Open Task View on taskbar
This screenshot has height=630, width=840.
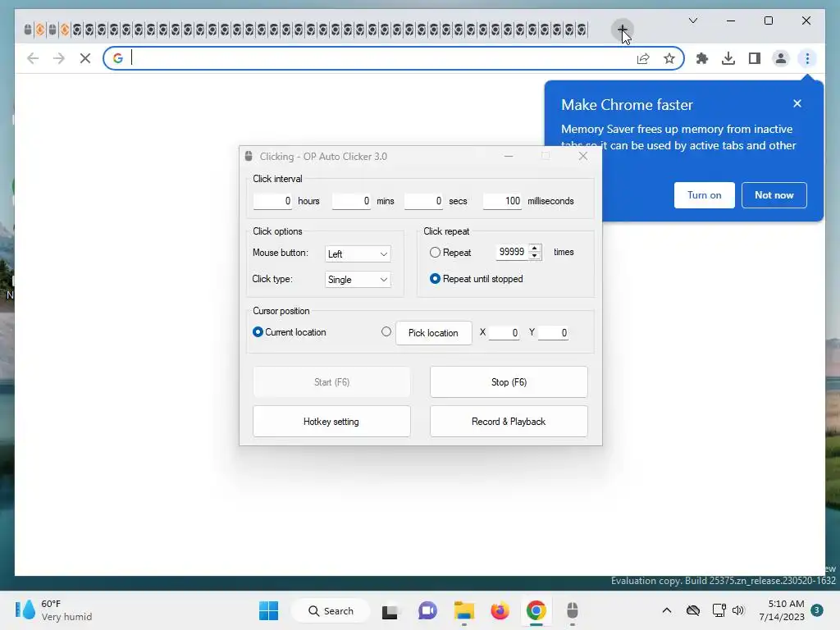(x=390, y=610)
